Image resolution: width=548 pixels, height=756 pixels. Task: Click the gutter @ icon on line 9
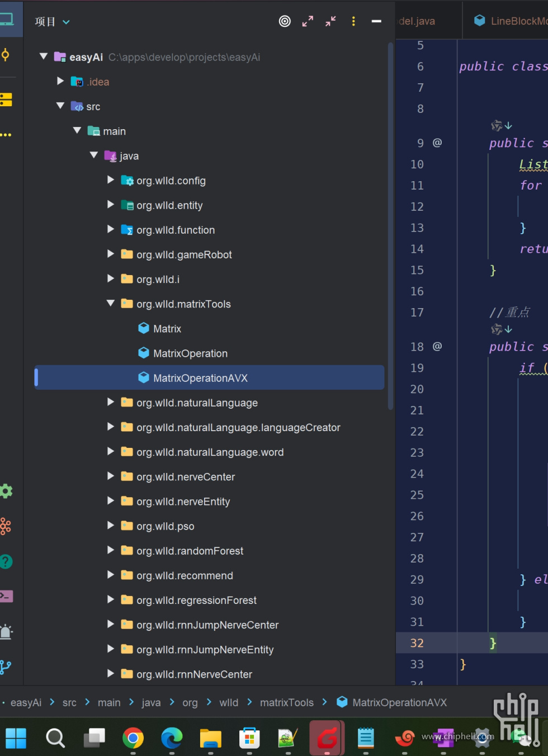[437, 143]
